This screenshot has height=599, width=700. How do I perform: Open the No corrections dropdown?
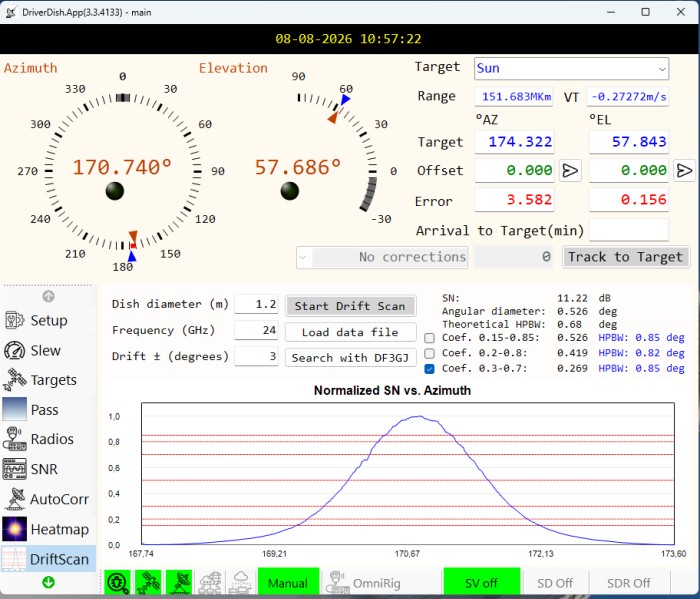coord(382,257)
